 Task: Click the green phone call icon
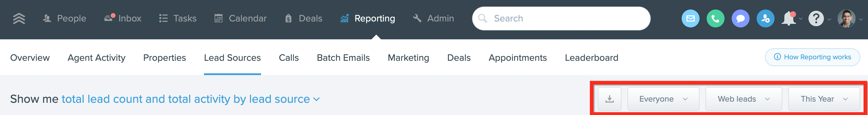pyautogui.click(x=715, y=18)
